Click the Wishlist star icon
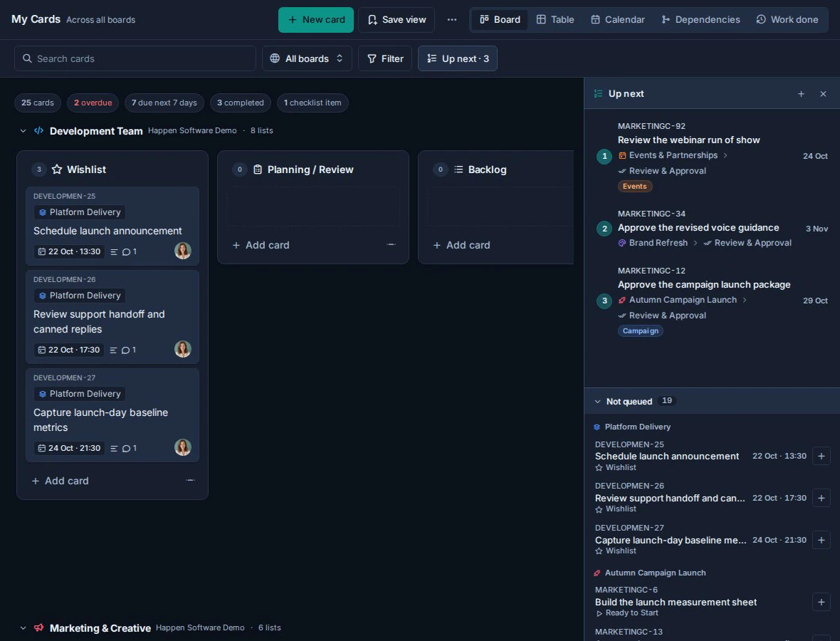The image size is (840, 641). [57, 170]
